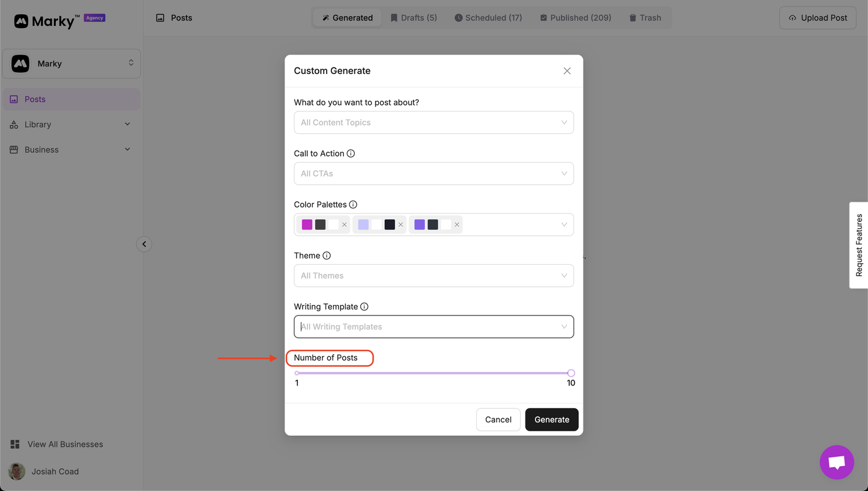Remove the third purple palette chip
The width and height of the screenshot is (868, 491).
(x=457, y=225)
